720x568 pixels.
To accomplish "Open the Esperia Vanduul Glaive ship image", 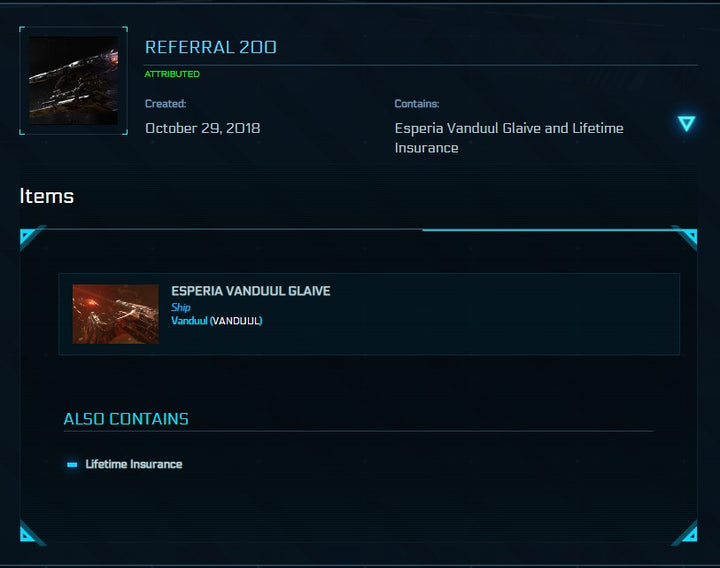I will pyautogui.click(x=115, y=314).
